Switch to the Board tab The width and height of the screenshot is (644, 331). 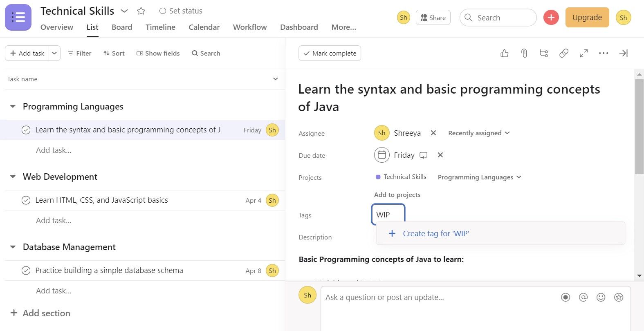click(x=122, y=27)
